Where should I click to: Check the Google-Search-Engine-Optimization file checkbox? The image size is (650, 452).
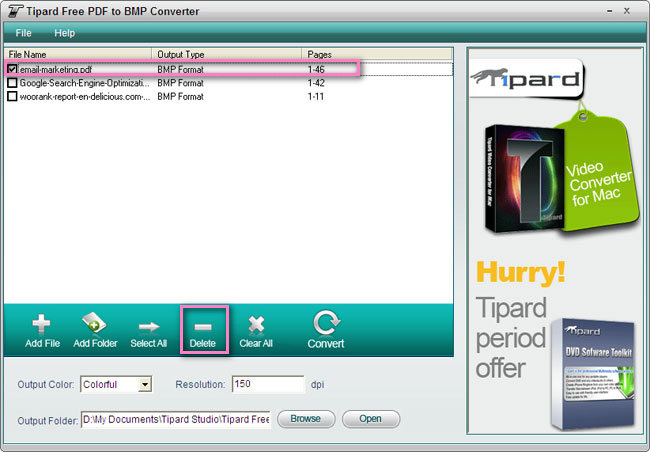tap(12, 83)
